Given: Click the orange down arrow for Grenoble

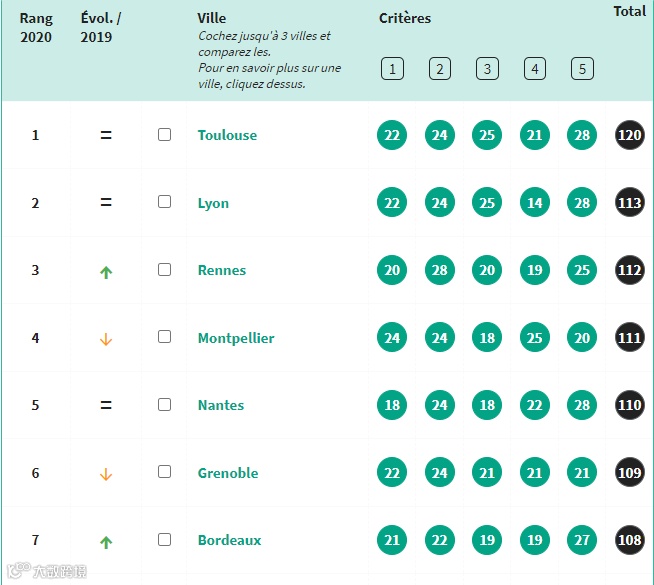Looking at the screenshot, I should (x=106, y=474).
